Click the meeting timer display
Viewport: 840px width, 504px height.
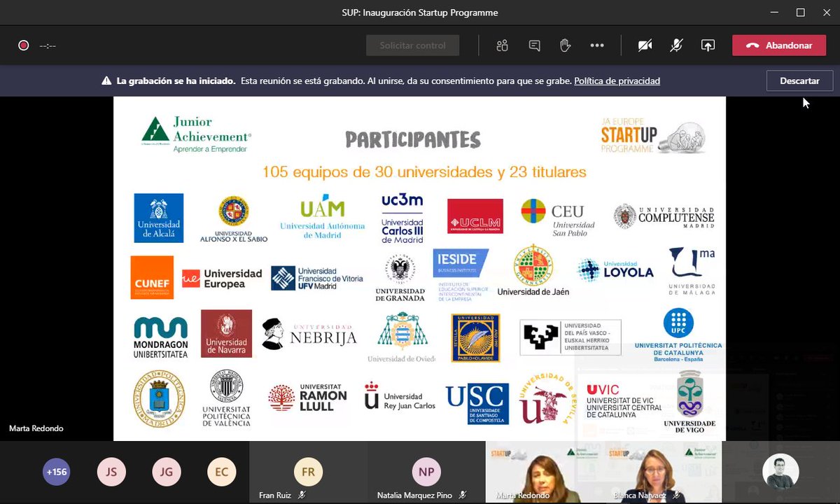pyautogui.click(x=48, y=46)
